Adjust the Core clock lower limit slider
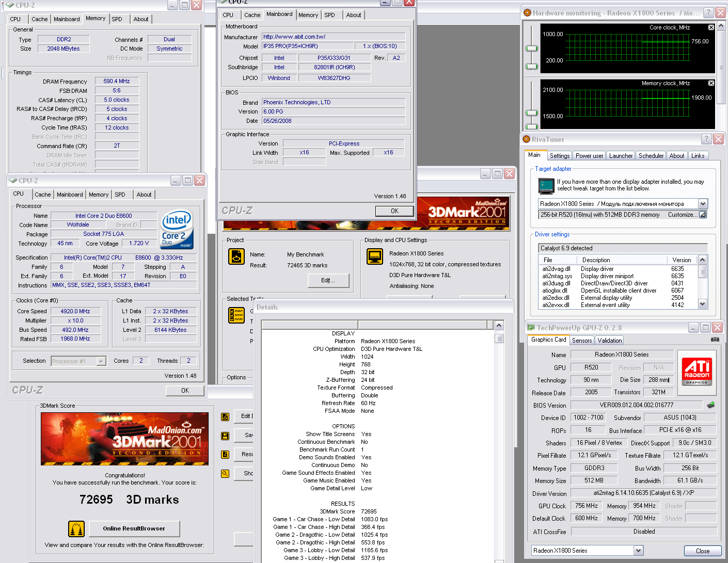Image resolution: width=728 pixels, height=563 pixels. [x=532, y=66]
